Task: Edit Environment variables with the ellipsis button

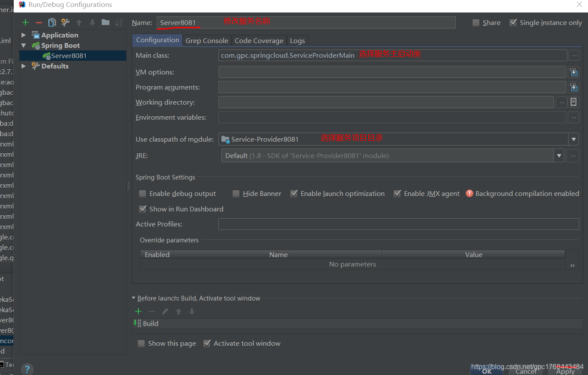Action: pos(573,117)
